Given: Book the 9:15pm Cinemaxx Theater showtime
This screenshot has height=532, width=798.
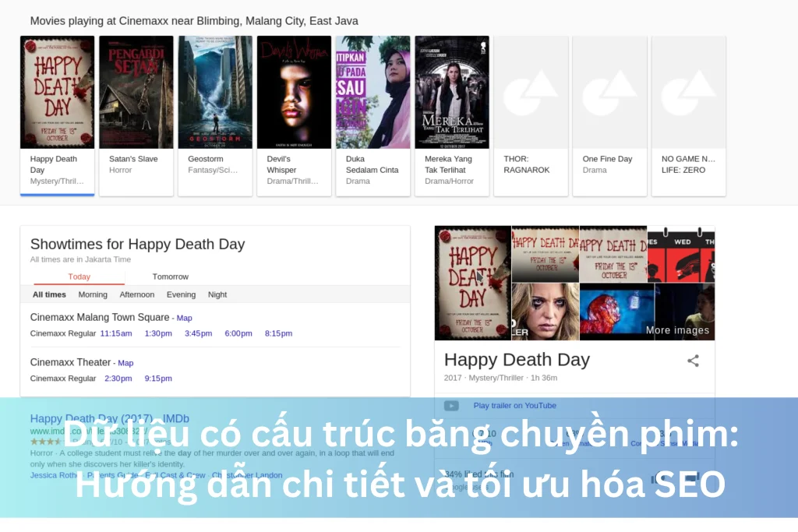Looking at the screenshot, I should click(158, 379).
